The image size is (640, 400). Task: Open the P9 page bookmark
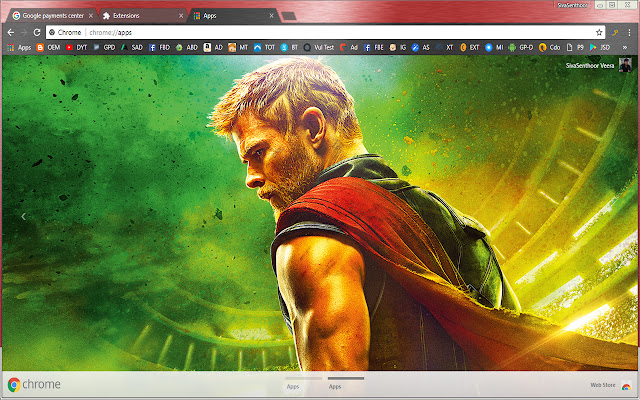tap(575, 47)
